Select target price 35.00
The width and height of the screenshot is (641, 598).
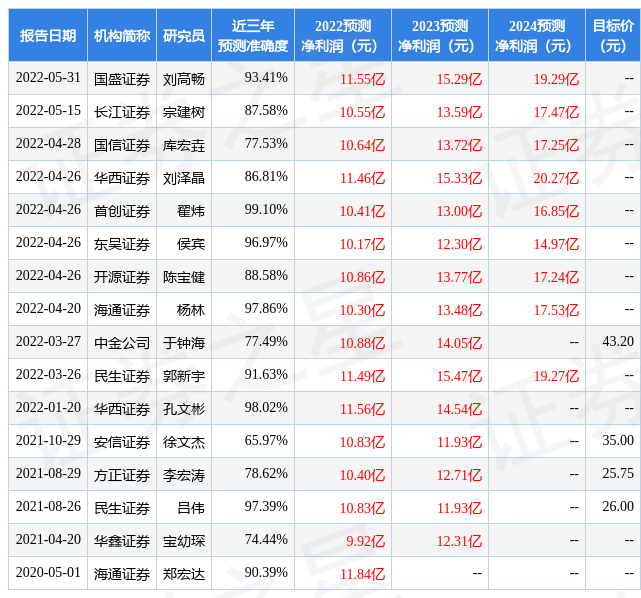click(x=618, y=441)
